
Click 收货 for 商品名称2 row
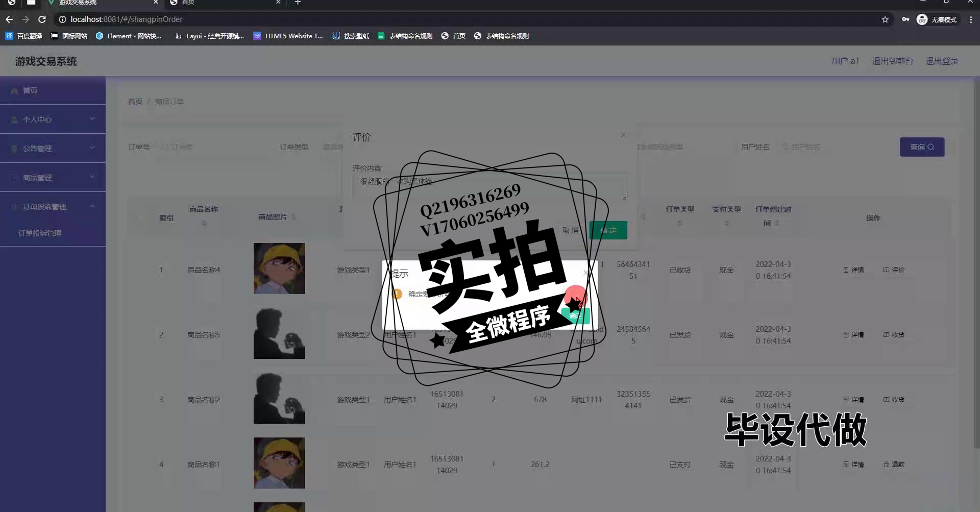pos(894,400)
